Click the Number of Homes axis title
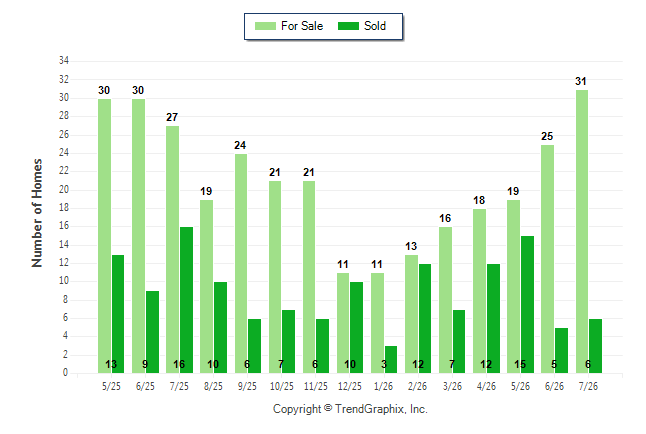 (x=37, y=213)
